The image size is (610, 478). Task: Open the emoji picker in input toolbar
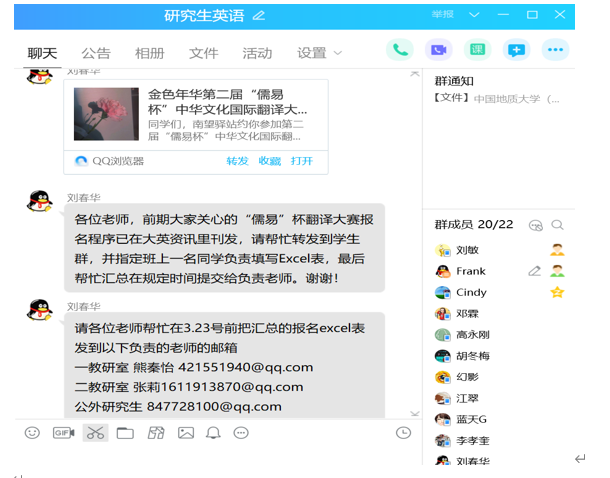(33, 433)
